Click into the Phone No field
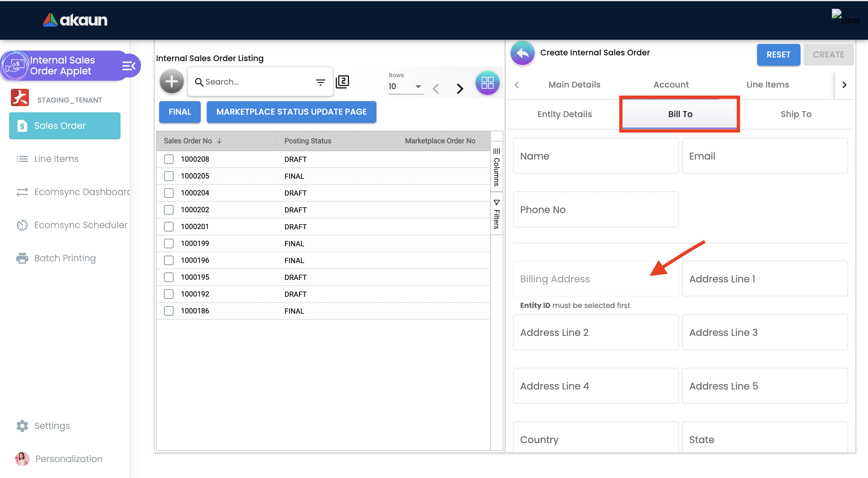 tap(596, 210)
